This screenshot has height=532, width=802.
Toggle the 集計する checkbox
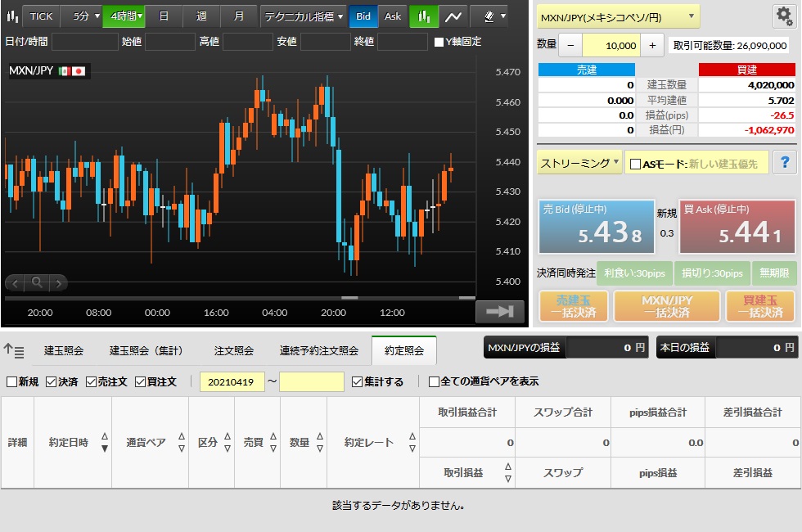tap(357, 381)
